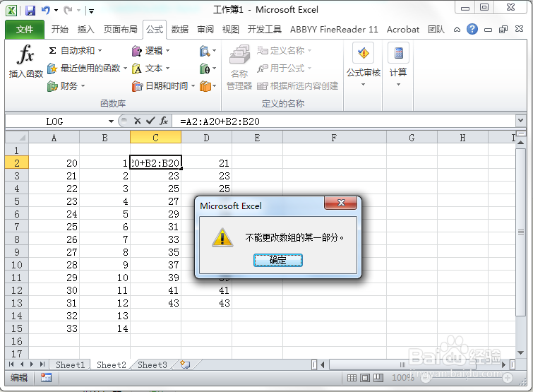Open Customize Quick Access Toolbar dropdown
Viewport: 533px width, 392px height.
(x=91, y=11)
